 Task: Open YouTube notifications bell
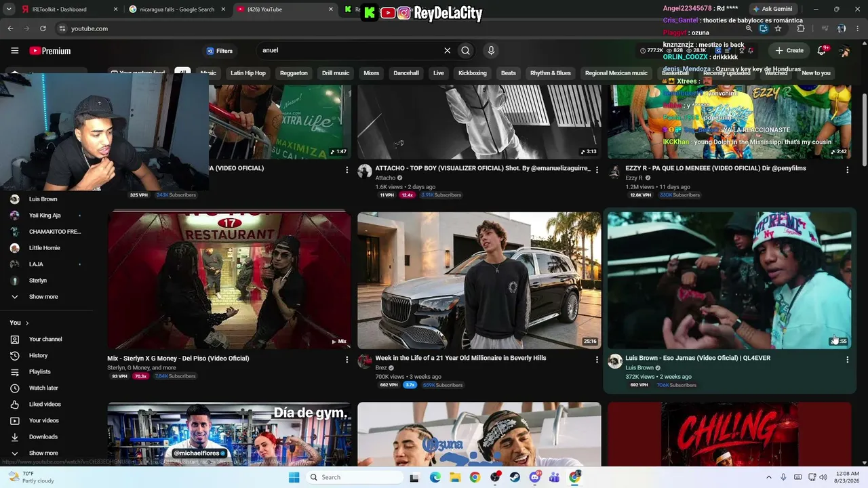pyautogui.click(x=822, y=50)
